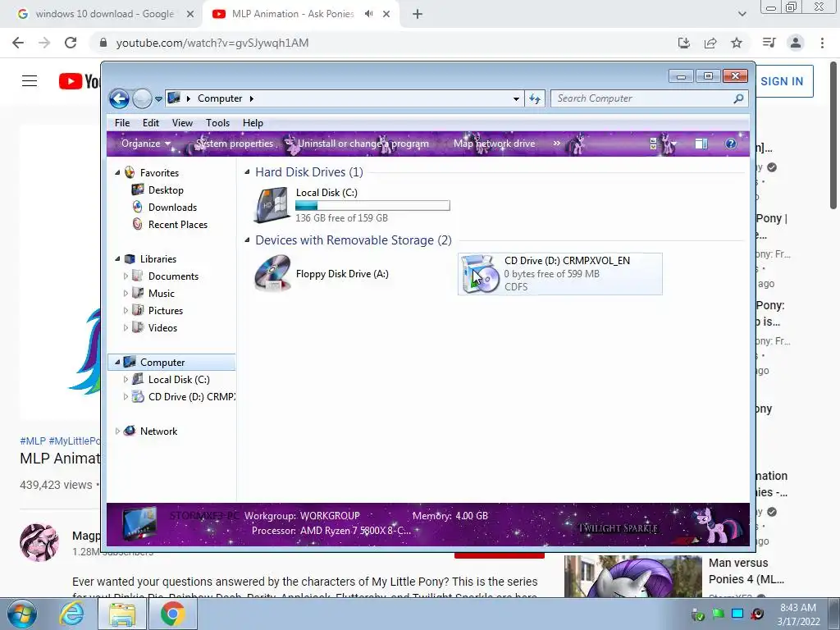Screen dimensions: 840x630
Task: Click the Explorer forward arrow button
Action: tap(142, 98)
